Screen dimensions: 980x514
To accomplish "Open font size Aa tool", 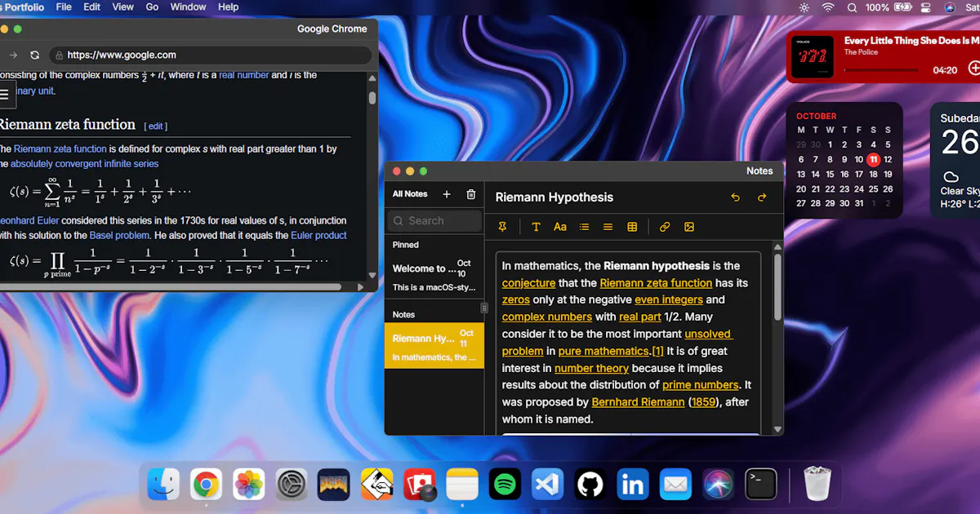I will (x=560, y=227).
